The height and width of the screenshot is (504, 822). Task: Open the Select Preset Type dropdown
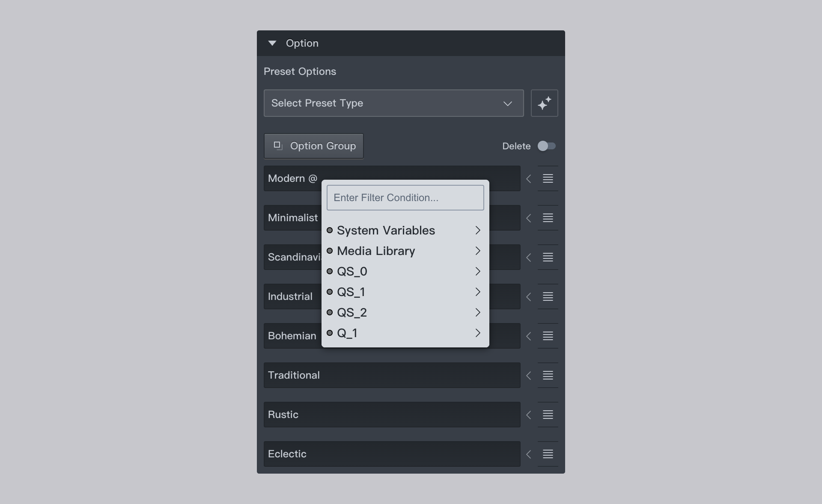tap(393, 103)
